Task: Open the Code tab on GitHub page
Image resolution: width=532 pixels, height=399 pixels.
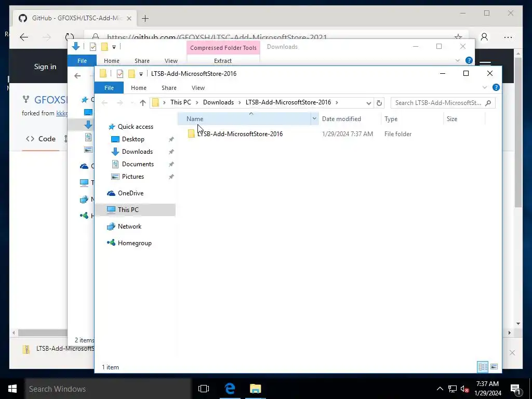Action: (x=41, y=139)
